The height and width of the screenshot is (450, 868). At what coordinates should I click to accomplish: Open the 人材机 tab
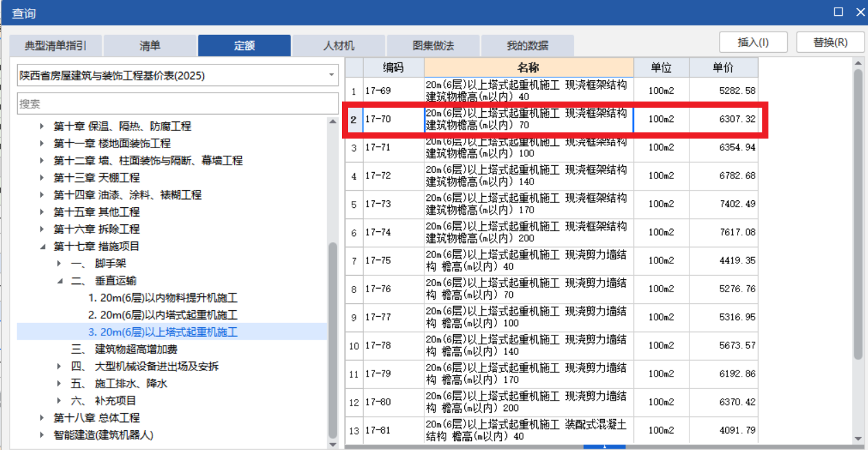338,45
